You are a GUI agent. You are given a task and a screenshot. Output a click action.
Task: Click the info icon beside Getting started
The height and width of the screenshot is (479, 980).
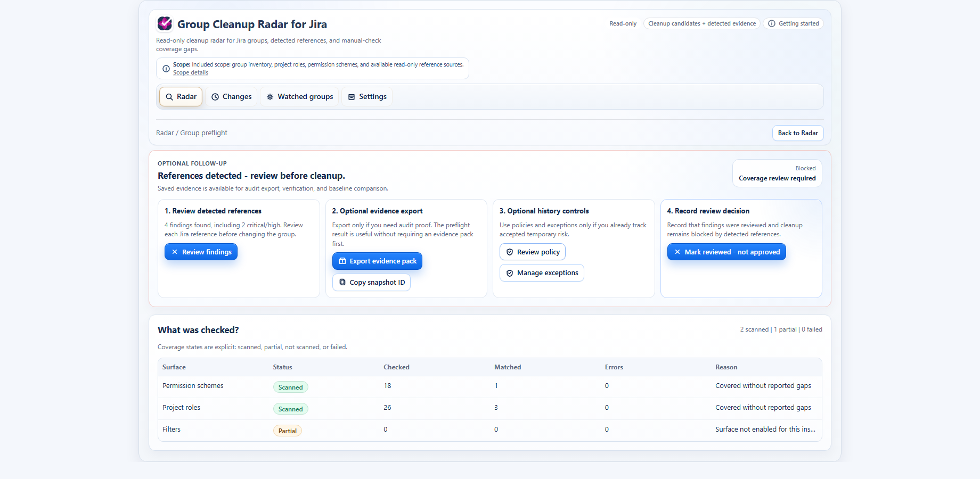[772, 23]
